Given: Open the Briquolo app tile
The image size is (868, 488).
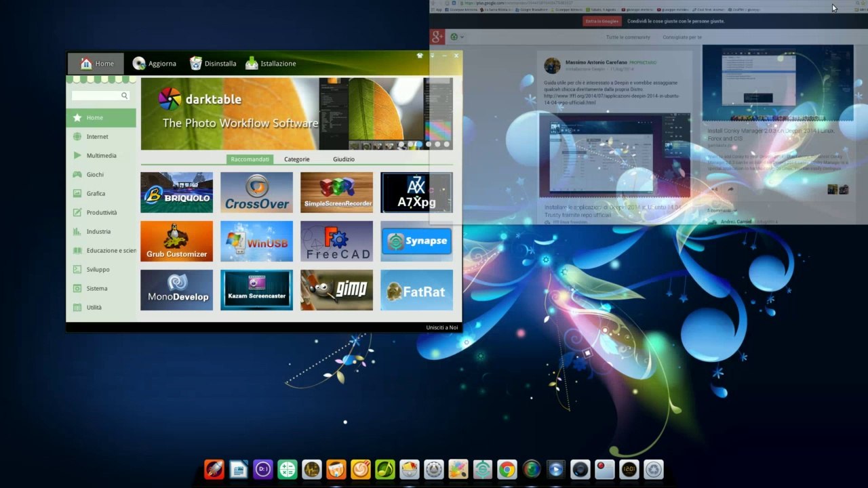Looking at the screenshot, I should 176,192.
